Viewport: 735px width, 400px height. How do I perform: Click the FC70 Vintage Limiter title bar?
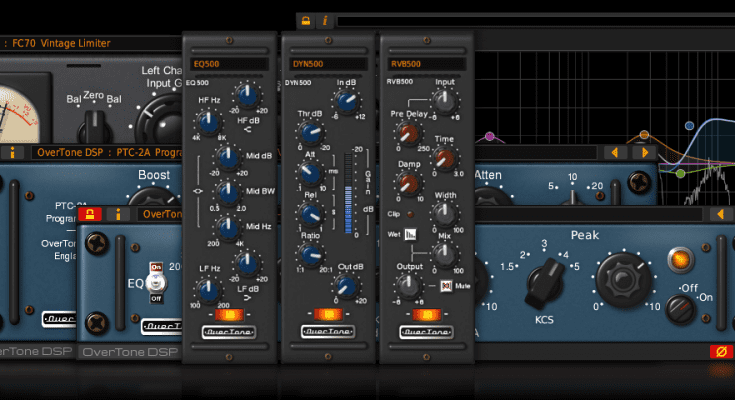point(90,43)
